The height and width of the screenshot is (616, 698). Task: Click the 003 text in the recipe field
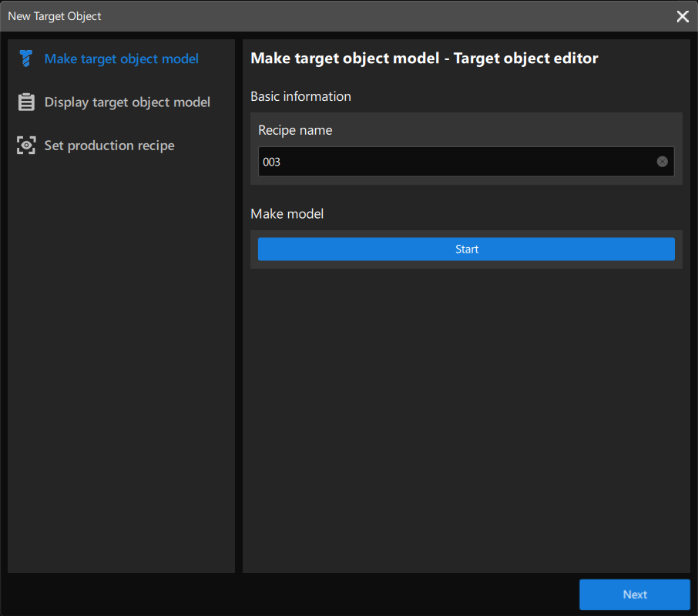(271, 162)
